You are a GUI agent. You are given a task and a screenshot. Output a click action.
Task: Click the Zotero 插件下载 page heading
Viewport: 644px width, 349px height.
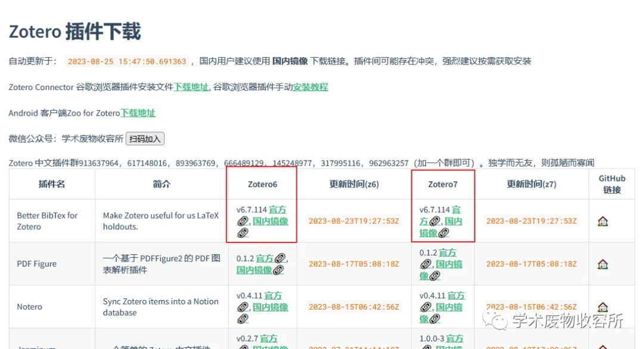[x=75, y=32]
